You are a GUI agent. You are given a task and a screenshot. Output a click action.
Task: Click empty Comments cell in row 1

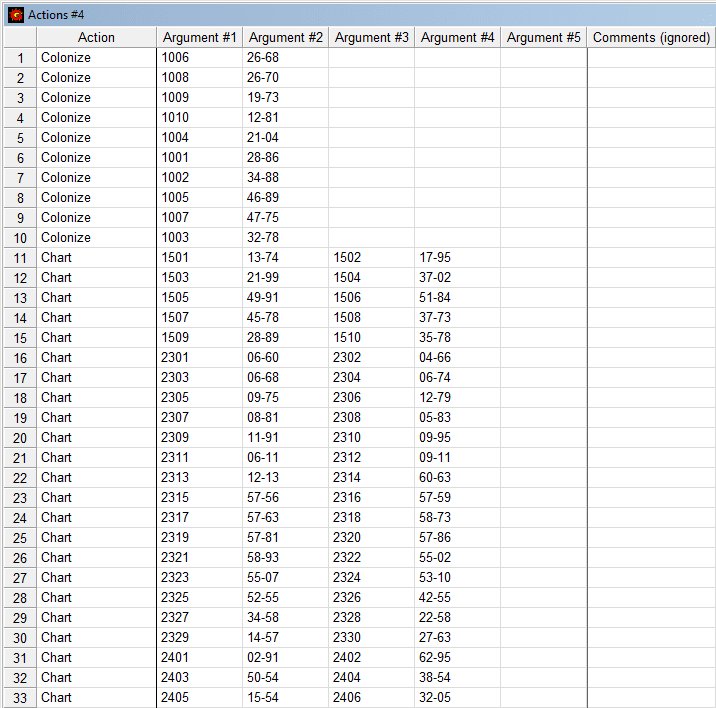(x=651, y=58)
